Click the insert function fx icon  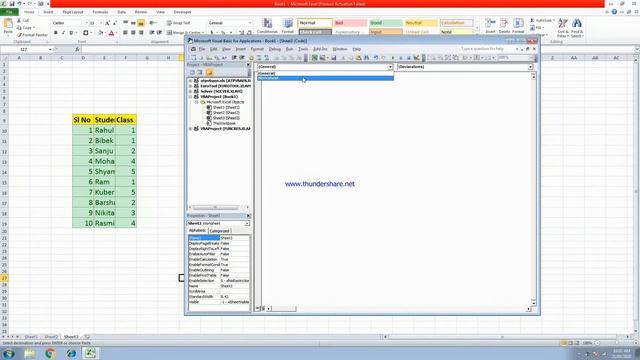coord(77,49)
